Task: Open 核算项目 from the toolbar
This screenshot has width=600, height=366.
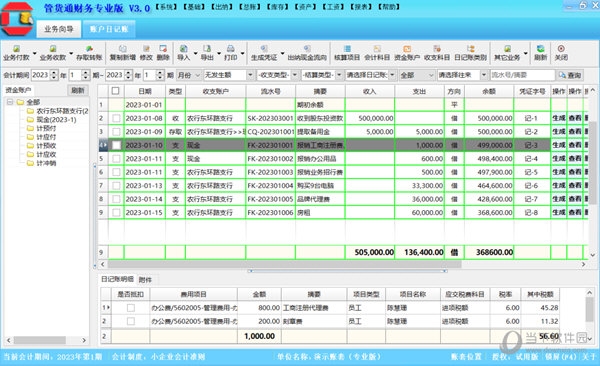Action: [x=347, y=53]
